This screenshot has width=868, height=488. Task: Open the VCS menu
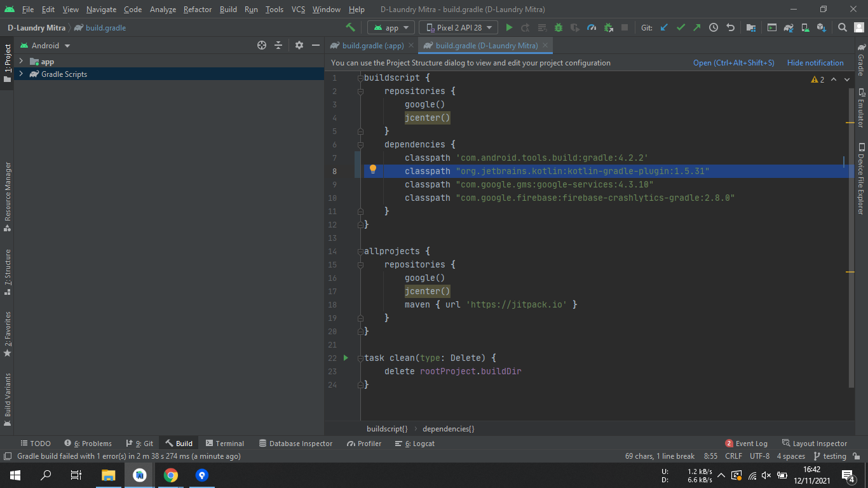(298, 10)
